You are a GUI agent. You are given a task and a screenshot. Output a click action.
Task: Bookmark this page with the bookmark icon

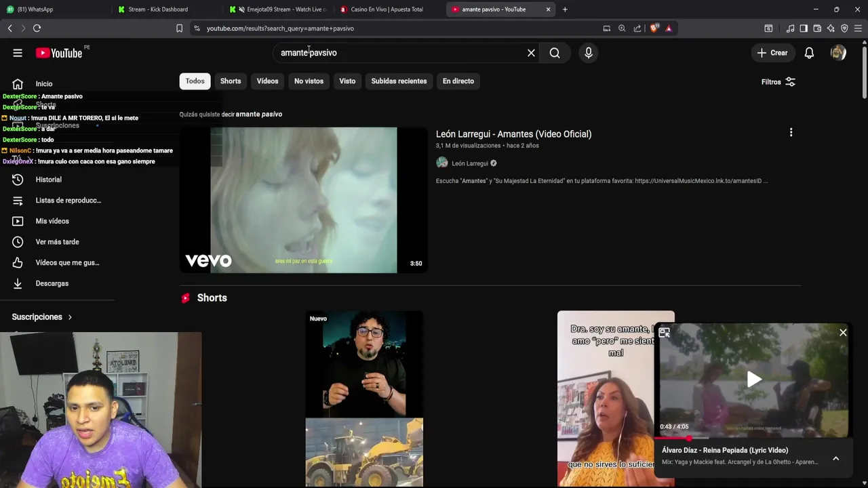[179, 28]
